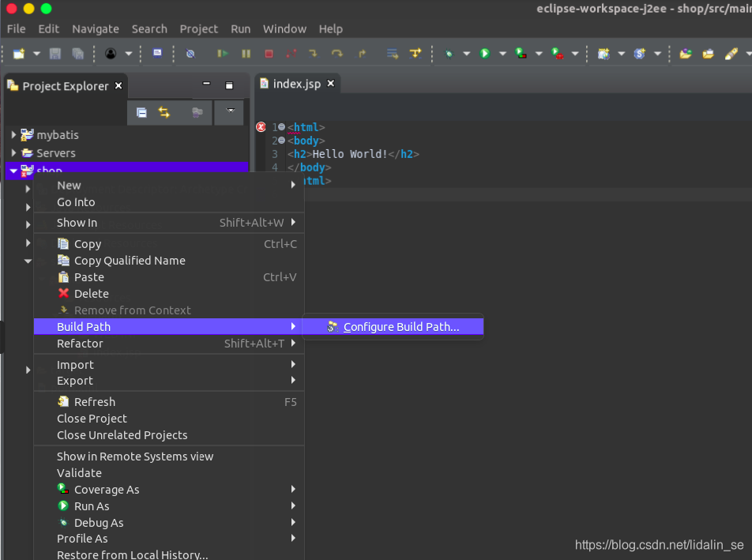Click Close Project in context menu
Image resolution: width=752 pixels, height=560 pixels.
(x=169, y=418)
